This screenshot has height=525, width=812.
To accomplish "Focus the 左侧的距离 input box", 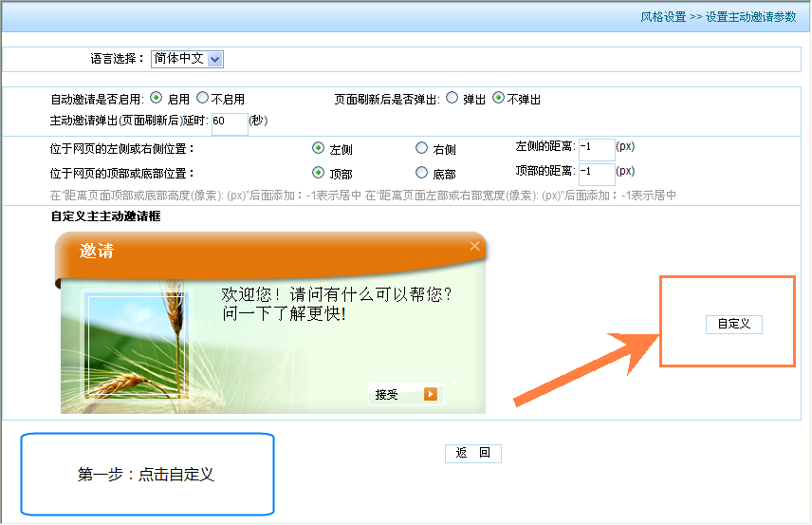I will point(596,148).
